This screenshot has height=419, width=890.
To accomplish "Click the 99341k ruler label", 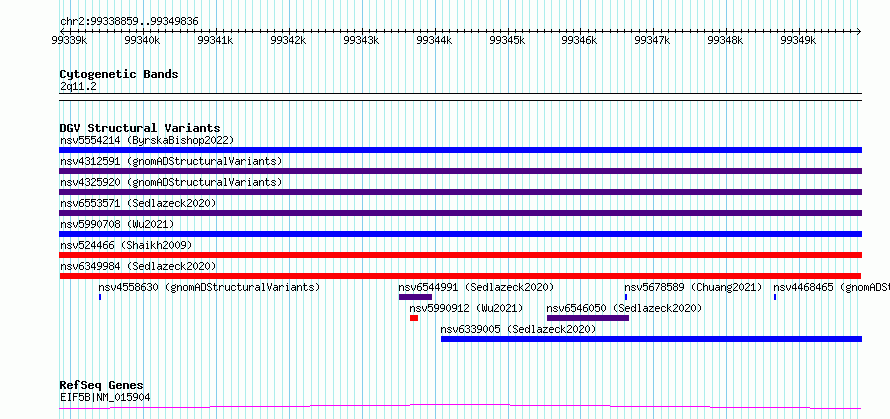I will pyautogui.click(x=215, y=40).
